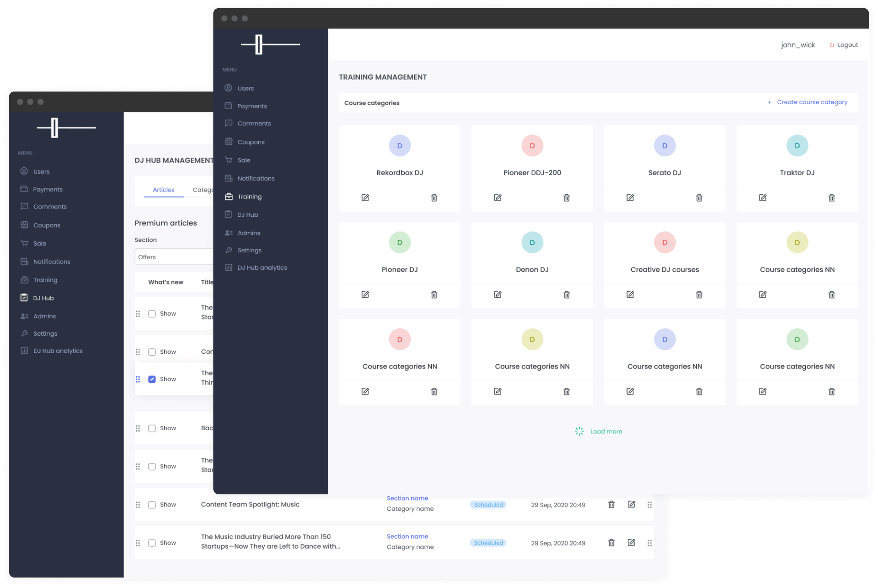Open DJ Hub analytics in front window sidebar

[x=262, y=267]
